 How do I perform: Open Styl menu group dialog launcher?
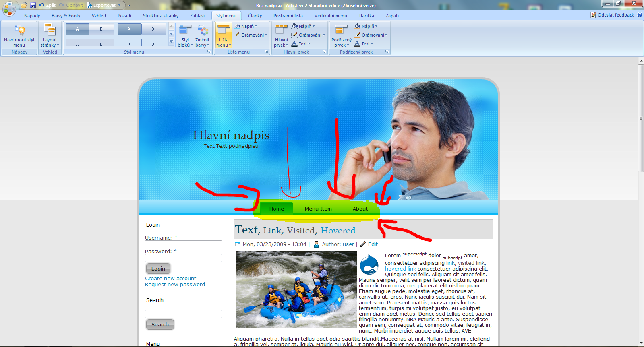(x=209, y=52)
